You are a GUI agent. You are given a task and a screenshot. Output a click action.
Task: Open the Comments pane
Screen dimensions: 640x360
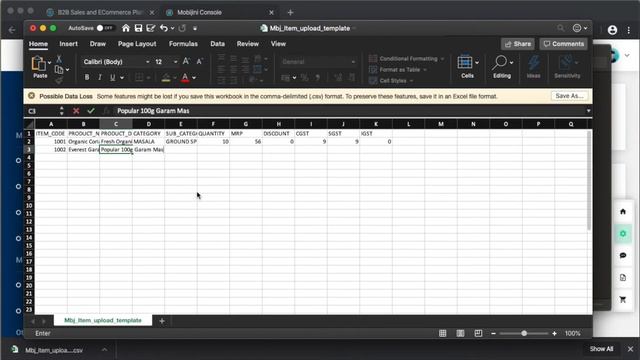pos(564,44)
